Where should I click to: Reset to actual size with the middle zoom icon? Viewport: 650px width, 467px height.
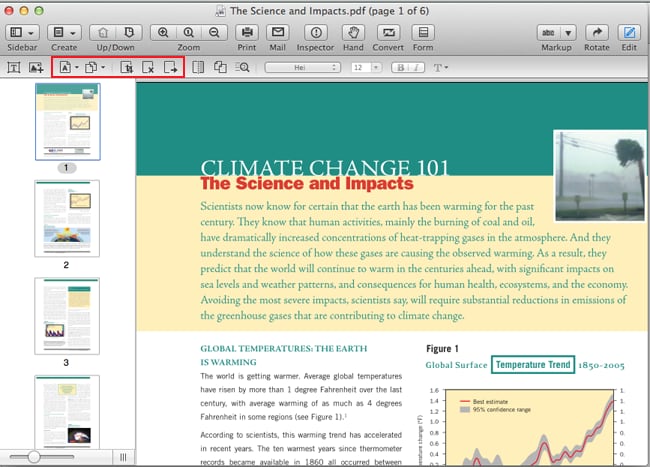point(189,32)
